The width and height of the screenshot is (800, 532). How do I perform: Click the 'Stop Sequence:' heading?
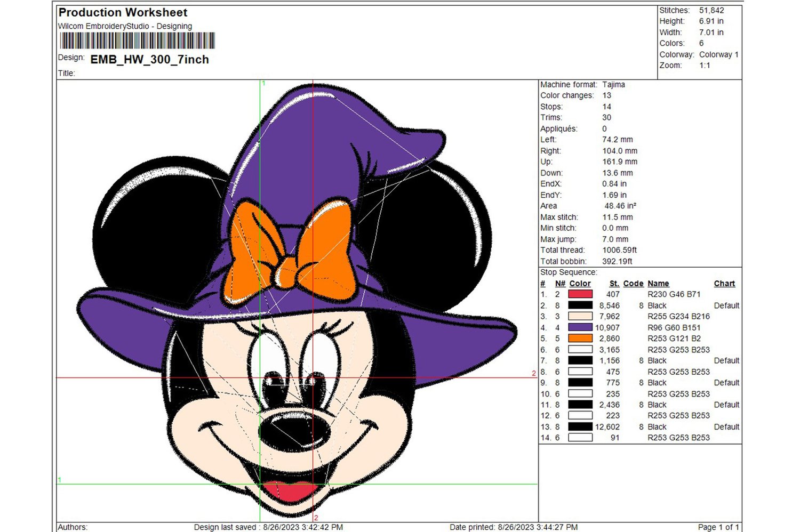pos(569,272)
